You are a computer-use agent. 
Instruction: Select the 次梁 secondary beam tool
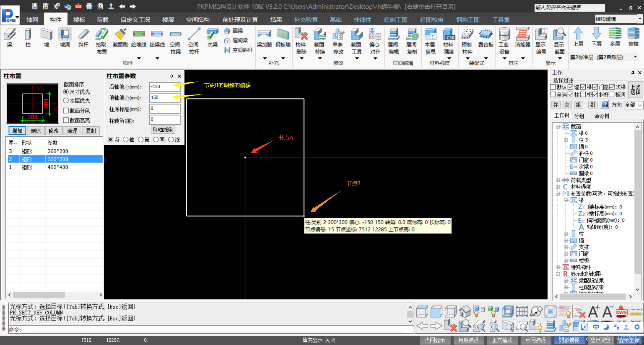pos(212,38)
